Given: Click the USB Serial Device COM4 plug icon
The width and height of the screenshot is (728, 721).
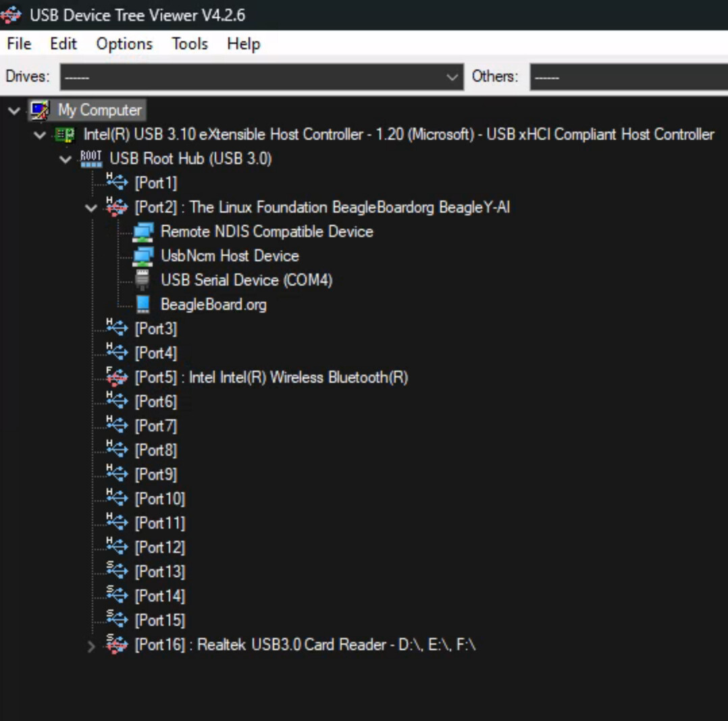Looking at the screenshot, I should tap(142, 280).
